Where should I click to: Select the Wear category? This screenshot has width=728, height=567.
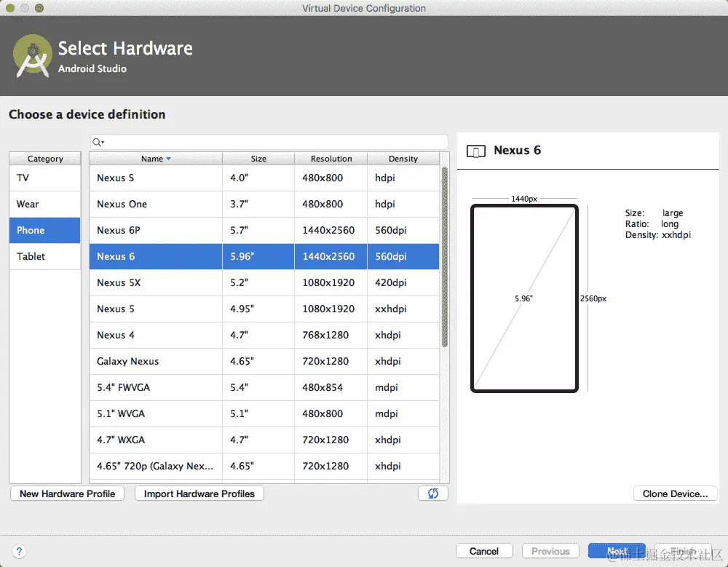coord(44,204)
